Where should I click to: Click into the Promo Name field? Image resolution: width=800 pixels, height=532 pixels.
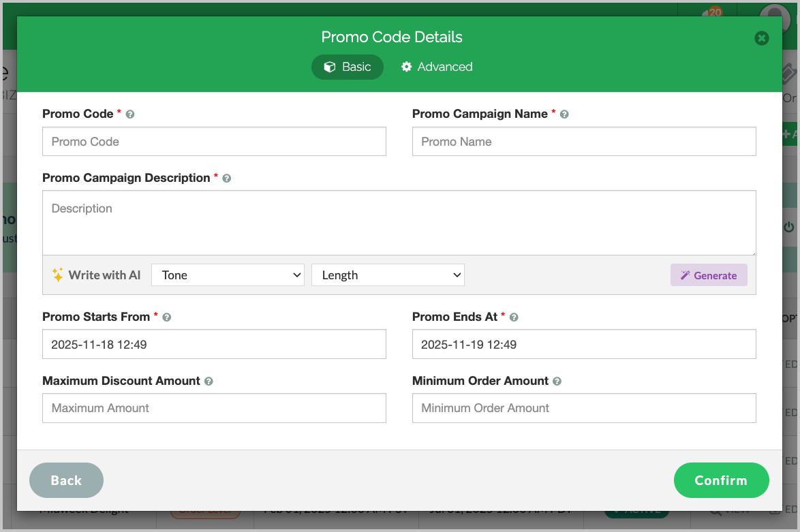[x=584, y=142]
